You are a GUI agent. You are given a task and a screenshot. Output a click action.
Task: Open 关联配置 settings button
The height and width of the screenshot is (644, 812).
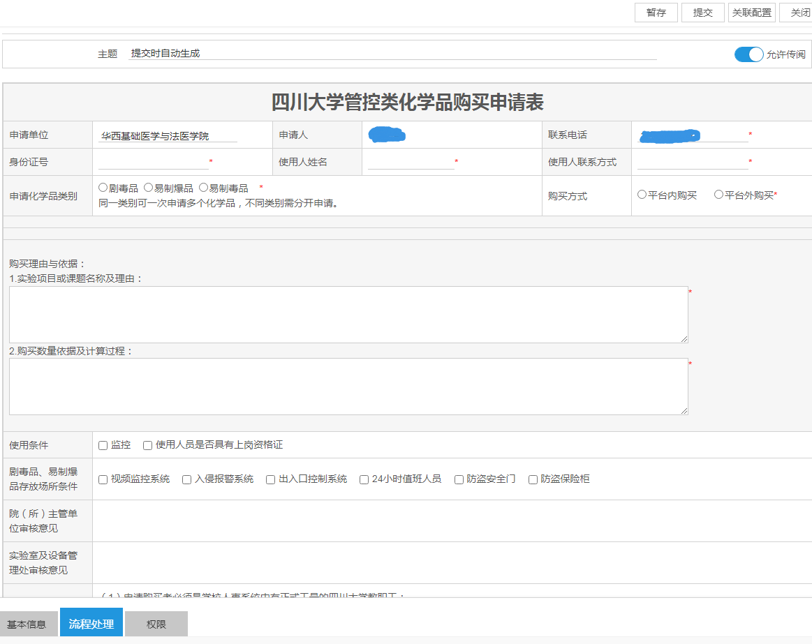click(x=751, y=13)
